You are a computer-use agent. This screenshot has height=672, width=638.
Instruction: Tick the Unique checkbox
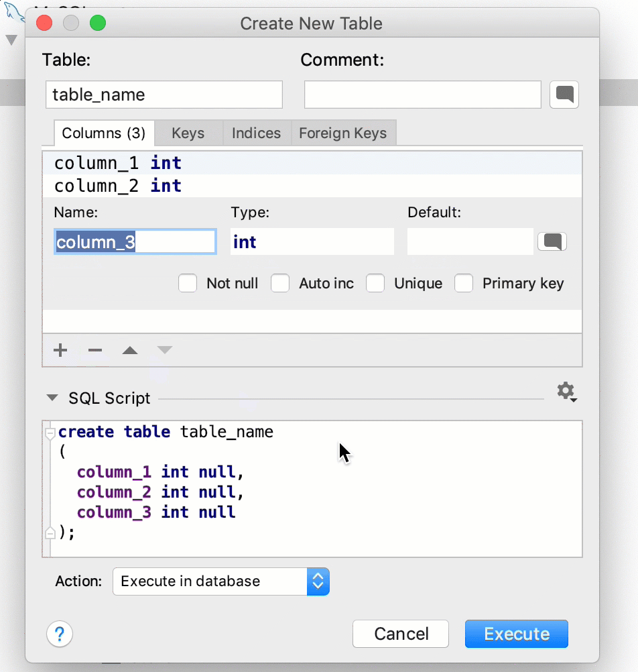[375, 283]
